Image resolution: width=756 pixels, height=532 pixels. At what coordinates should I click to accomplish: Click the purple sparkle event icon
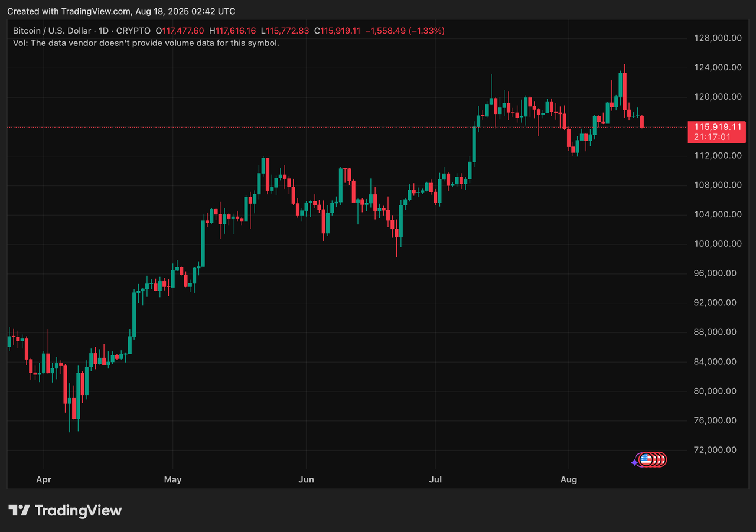click(x=635, y=462)
